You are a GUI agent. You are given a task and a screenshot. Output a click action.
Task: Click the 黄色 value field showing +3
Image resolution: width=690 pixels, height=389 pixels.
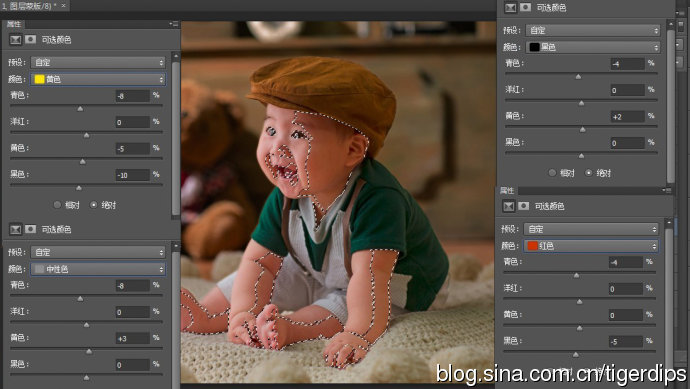coord(132,338)
